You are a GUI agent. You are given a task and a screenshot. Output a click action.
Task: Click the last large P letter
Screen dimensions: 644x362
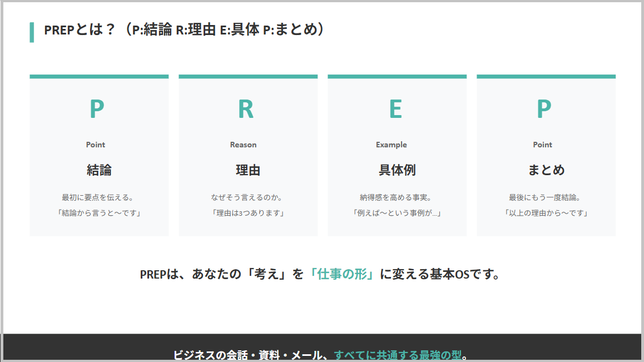tap(544, 109)
